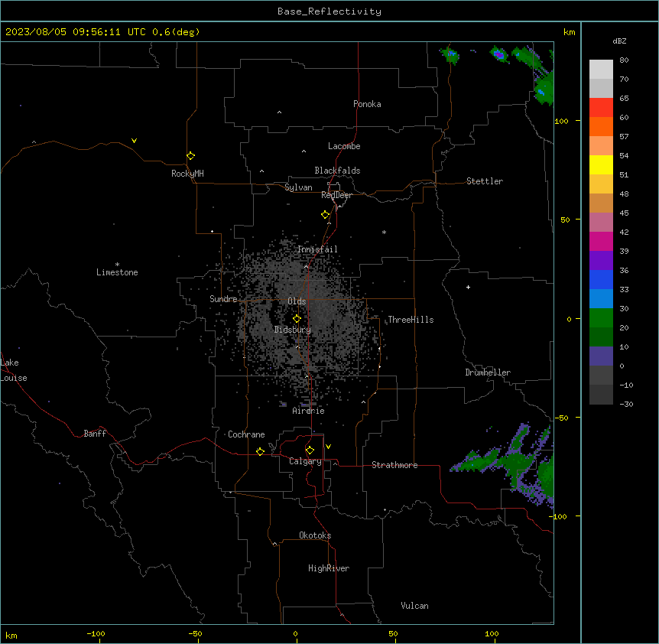The image size is (659, 644).
Task: Click the Airdrie city label
Action: coord(308,411)
